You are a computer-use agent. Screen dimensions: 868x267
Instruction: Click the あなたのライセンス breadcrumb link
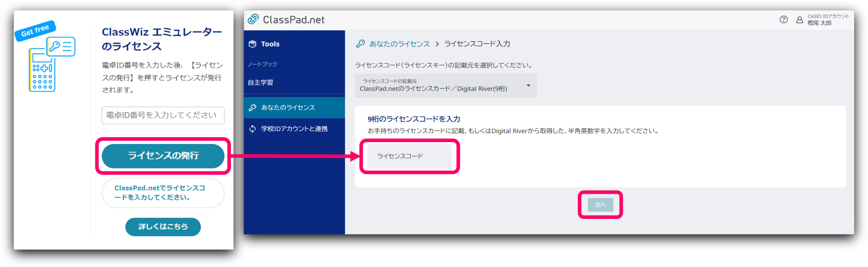pyautogui.click(x=399, y=44)
